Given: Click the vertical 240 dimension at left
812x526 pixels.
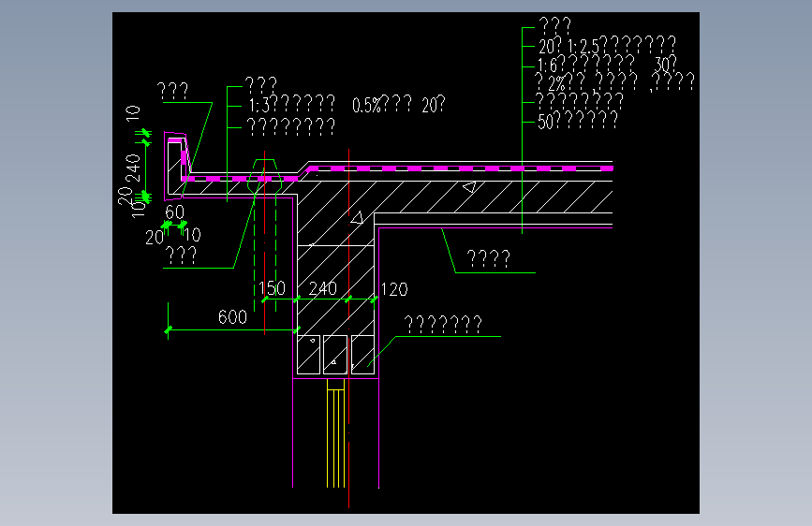Looking at the screenshot, I should click(x=133, y=168).
